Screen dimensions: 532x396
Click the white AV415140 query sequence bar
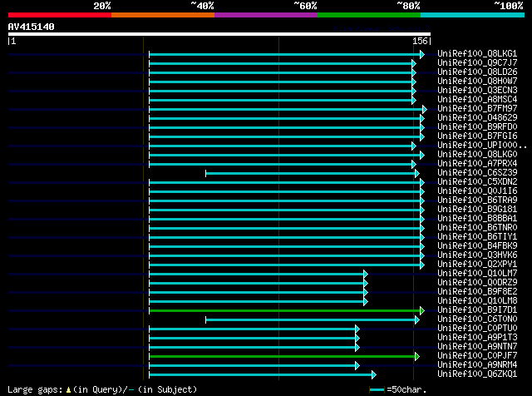click(x=219, y=34)
